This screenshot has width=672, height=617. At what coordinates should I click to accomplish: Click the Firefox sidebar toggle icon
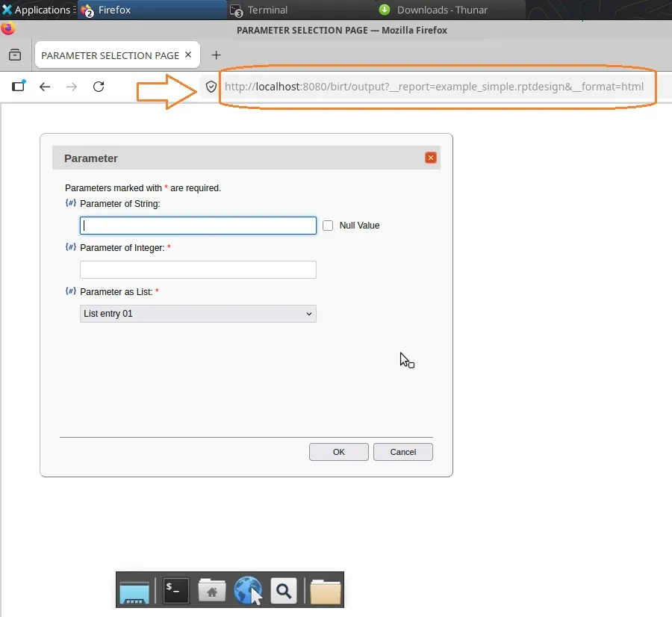click(18, 87)
